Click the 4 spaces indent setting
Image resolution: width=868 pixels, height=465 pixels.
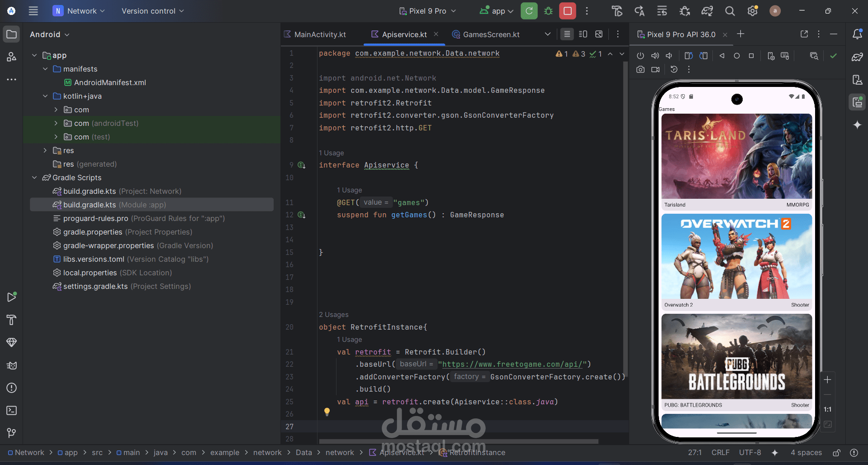click(806, 452)
